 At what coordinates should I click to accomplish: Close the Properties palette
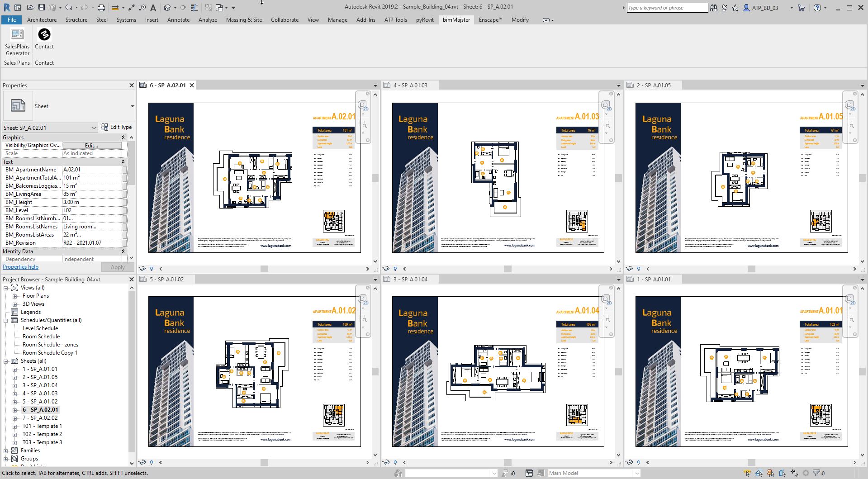tap(132, 85)
